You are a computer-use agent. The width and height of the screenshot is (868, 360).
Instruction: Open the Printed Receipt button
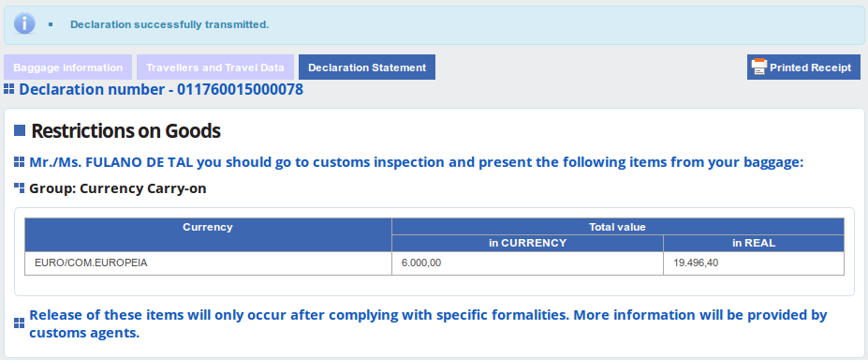point(803,67)
